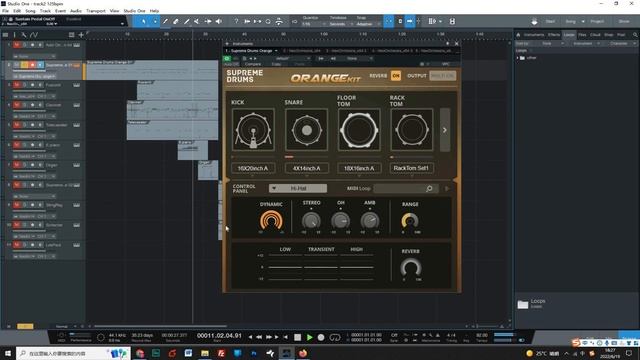Open the File menu
Image resolution: width=640 pixels, height=360 pixels.
[x=5, y=11]
